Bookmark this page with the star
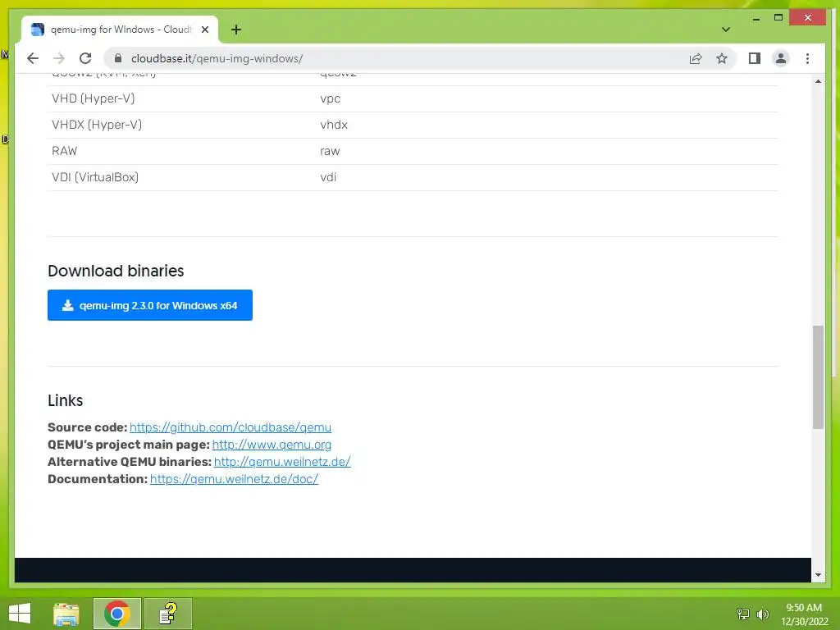The image size is (840, 630). click(x=722, y=58)
